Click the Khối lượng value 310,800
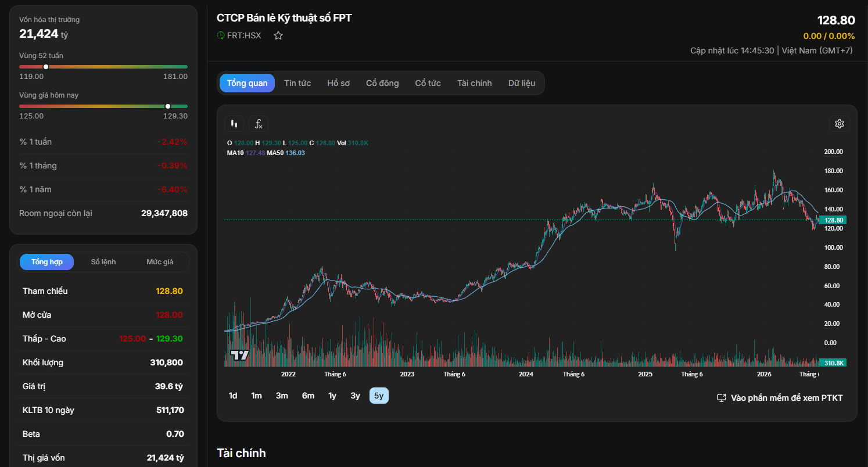 click(167, 362)
